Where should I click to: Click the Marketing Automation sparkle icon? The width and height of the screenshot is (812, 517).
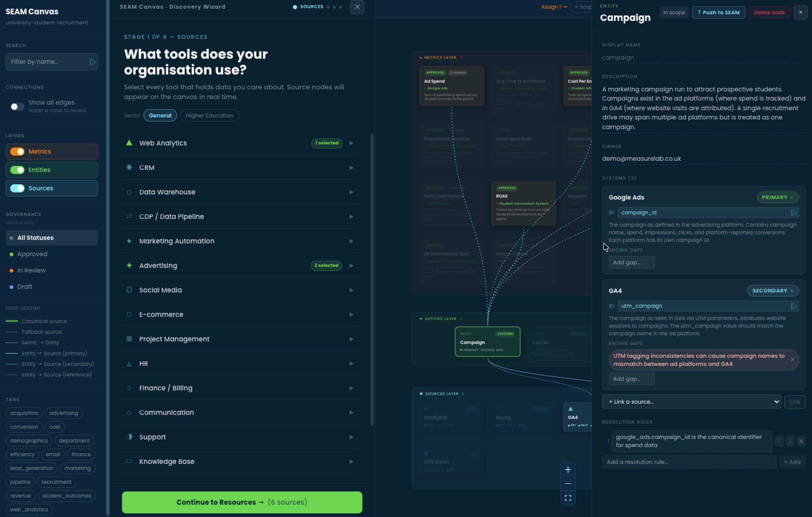(x=129, y=241)
